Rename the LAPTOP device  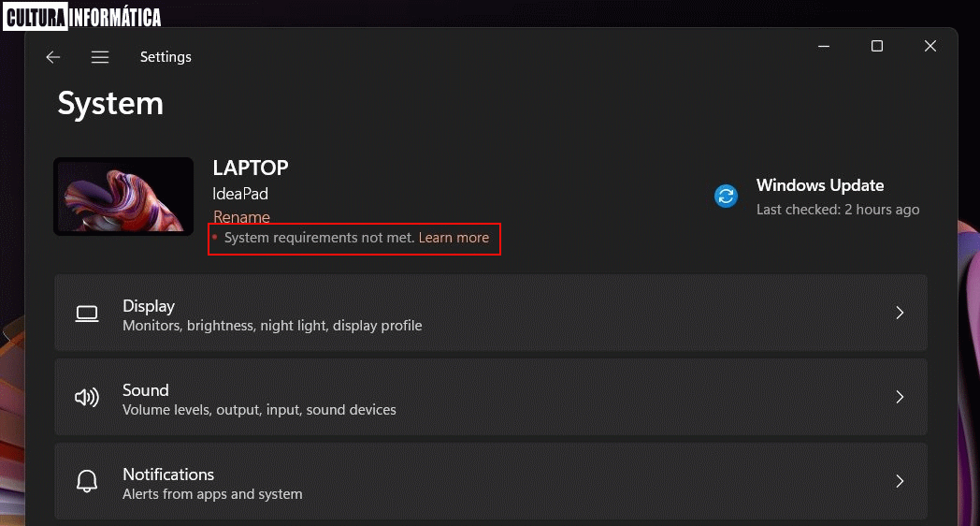click(x=242, y=217)
